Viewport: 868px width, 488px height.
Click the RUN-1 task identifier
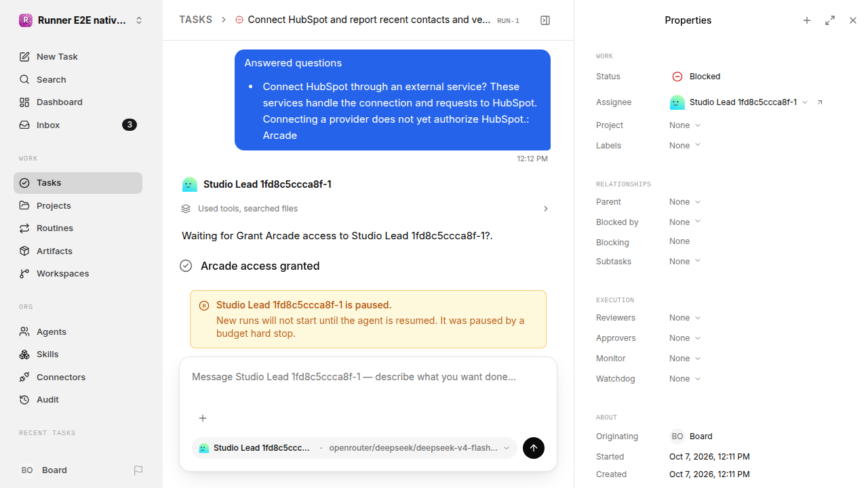pos(508,21)
